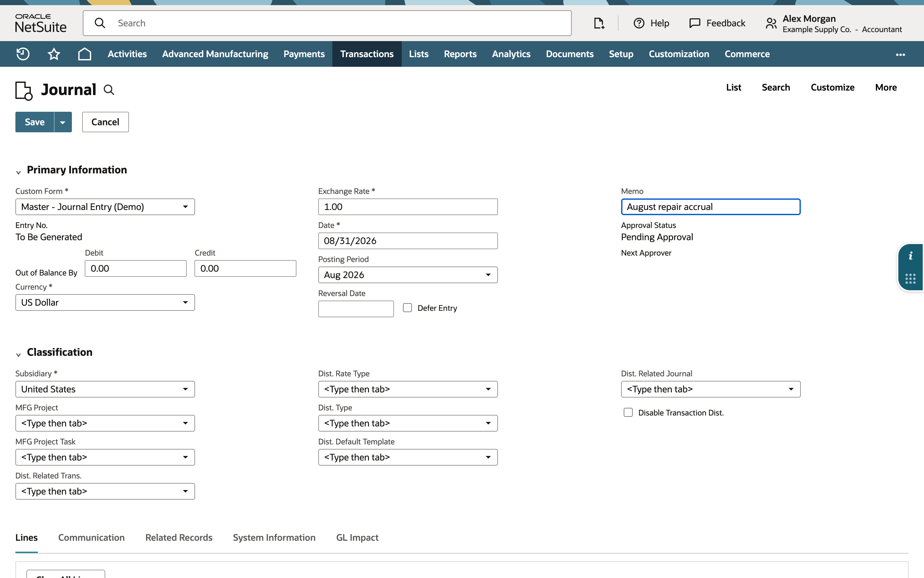924x578 pixels.
Task: Click the info icon on the side panel
Action: (911, 256)
